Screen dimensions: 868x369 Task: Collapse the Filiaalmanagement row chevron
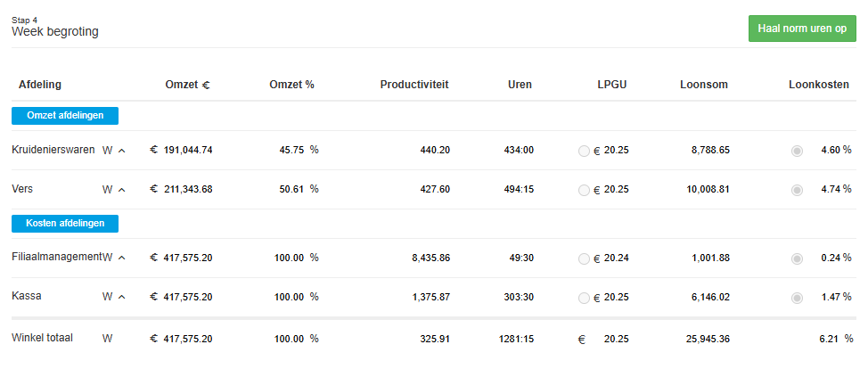121,258
